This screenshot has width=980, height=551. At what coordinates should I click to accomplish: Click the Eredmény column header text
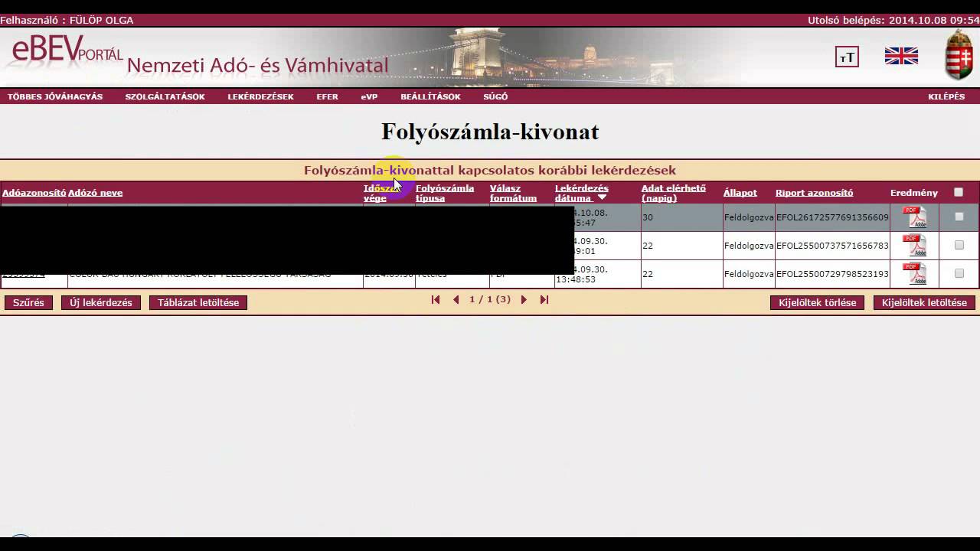914,193
